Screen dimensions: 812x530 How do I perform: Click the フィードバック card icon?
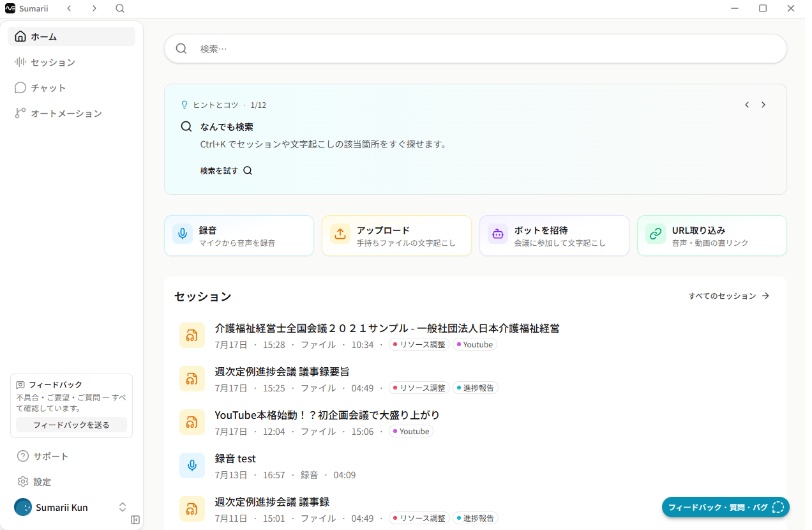[x=20, y=385]
